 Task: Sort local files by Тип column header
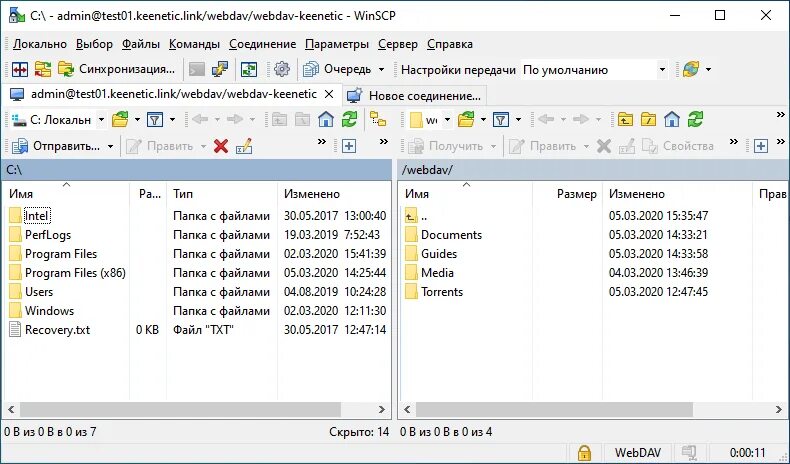(x=222, y=193)
